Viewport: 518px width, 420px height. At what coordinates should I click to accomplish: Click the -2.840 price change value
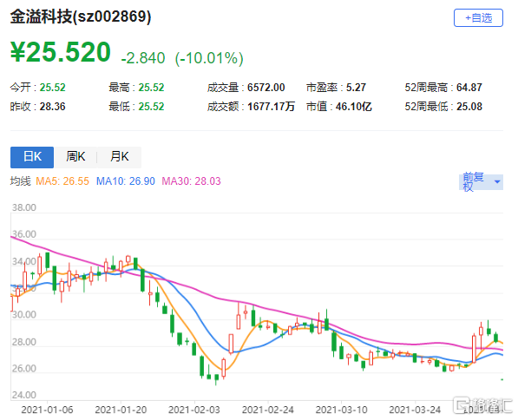142,58
